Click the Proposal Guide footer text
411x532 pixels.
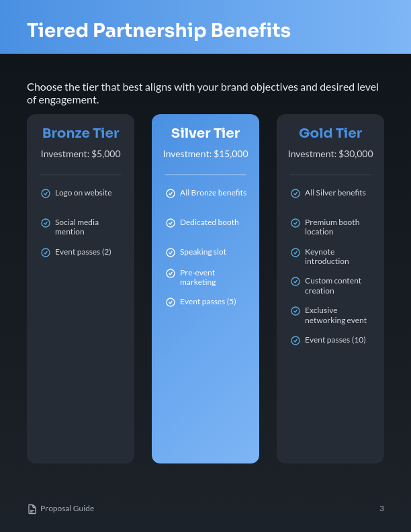click(x=67, y=508)
